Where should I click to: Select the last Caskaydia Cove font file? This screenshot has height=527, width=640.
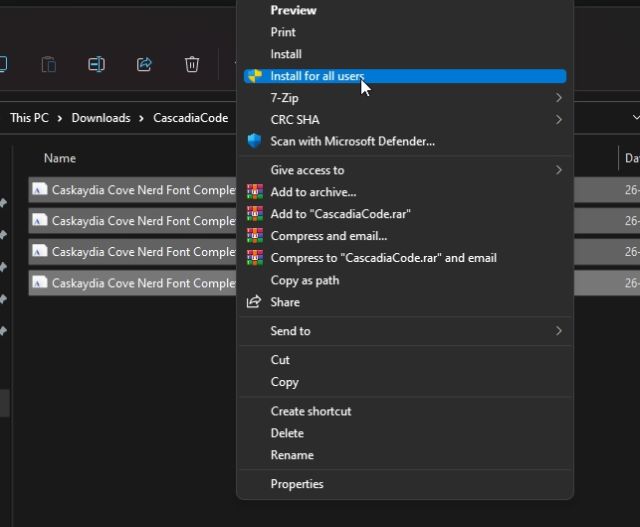[x=140, y=283]
